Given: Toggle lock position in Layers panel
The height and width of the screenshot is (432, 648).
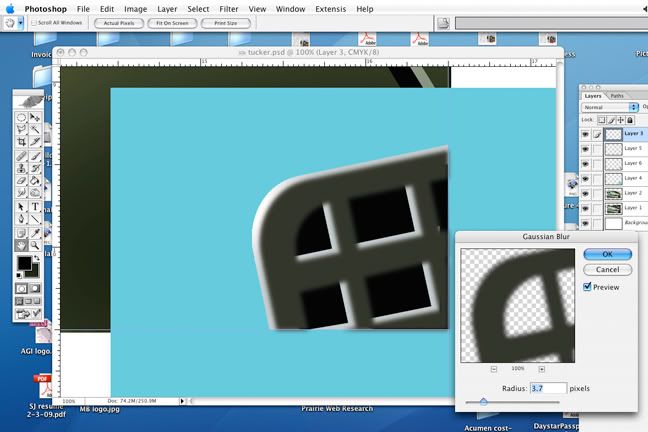Looking at the screenshot, I should coord(620,120).
